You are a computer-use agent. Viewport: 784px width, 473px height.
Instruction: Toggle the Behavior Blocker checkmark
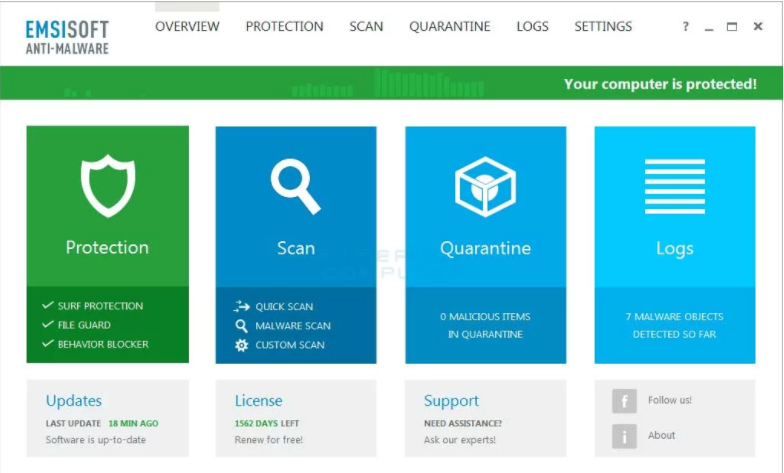coord(48,344)
